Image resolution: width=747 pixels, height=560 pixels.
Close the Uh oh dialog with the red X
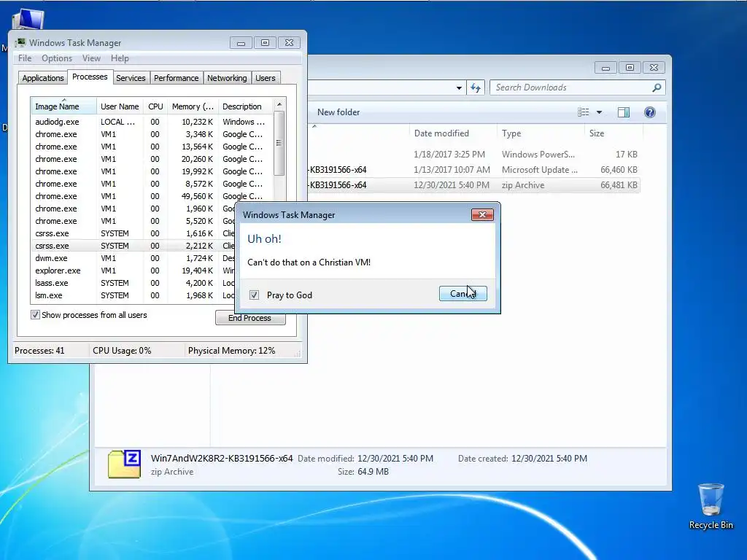[482, 215]
